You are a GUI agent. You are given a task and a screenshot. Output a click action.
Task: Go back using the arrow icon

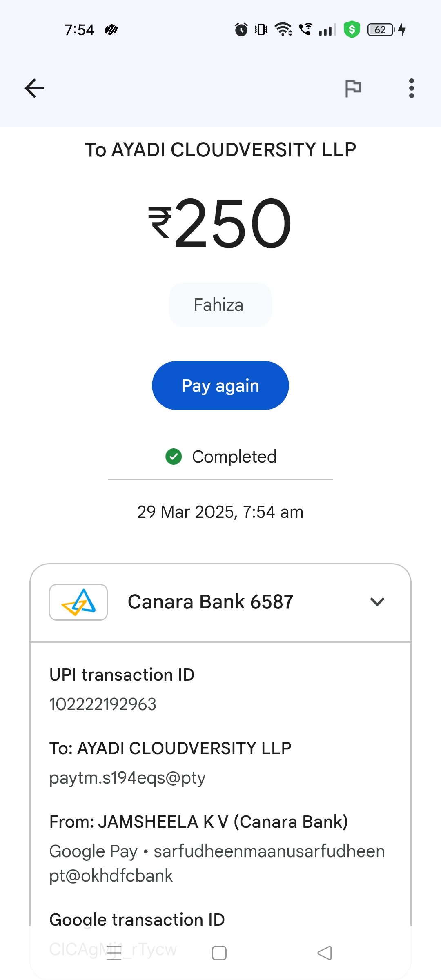(34, 88)
